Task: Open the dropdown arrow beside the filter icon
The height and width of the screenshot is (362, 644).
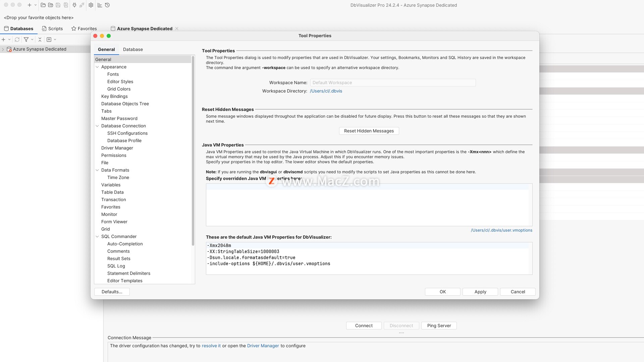Action: pos(32,40)
